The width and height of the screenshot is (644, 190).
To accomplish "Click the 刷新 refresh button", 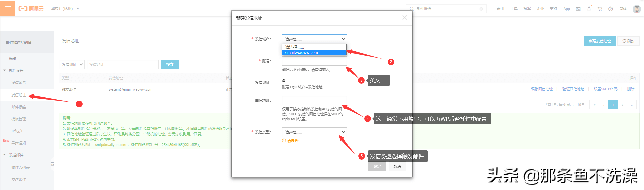I will pyautogui.click(x=628, y=41).
